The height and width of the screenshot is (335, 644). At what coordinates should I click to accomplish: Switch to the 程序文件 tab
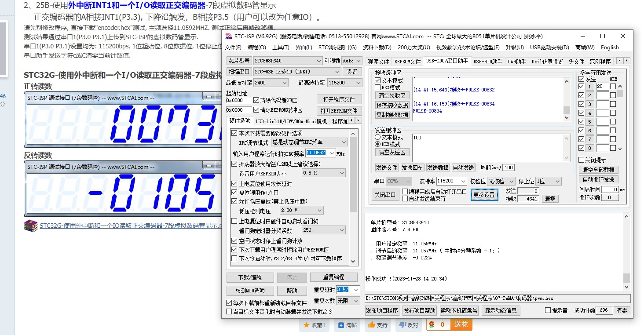[x=378, y=62]
